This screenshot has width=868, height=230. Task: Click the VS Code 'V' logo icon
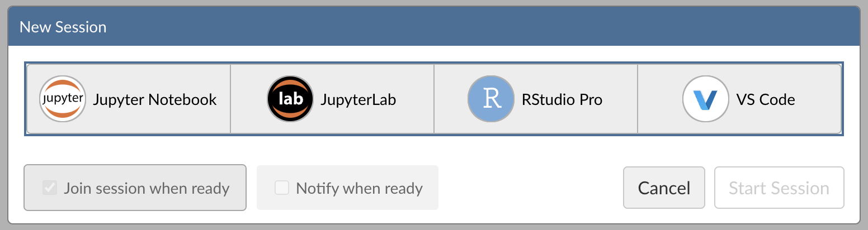point(705,99)
